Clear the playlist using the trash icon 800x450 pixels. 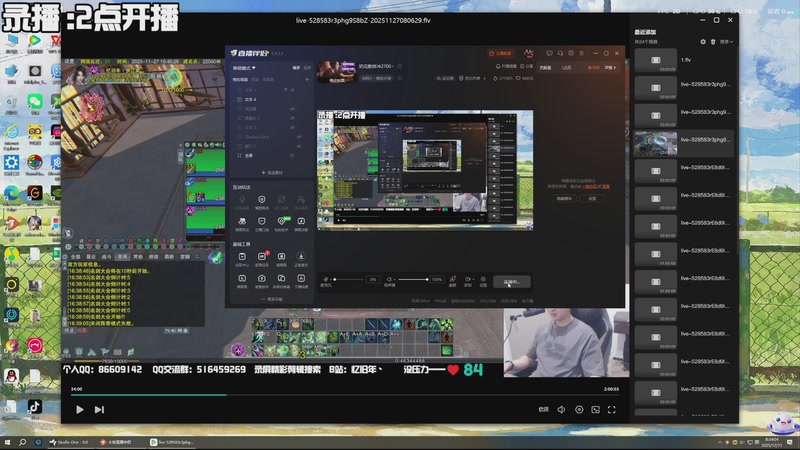pos(713,42)
